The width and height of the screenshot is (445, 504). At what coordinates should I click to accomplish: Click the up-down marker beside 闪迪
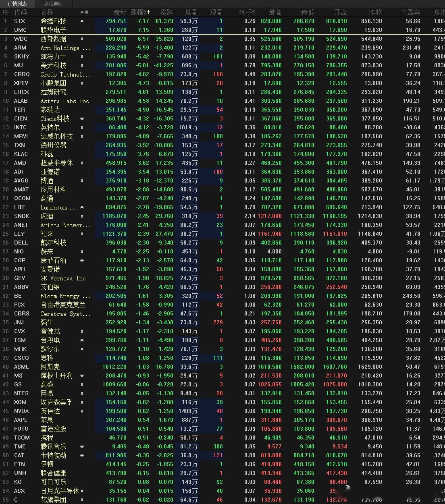coord(82,216)
